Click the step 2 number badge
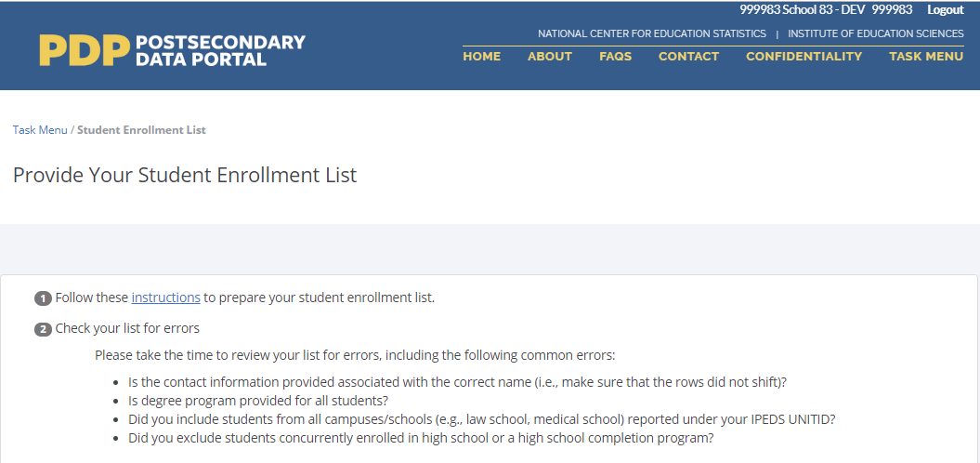The image size is (980, 463). pos(43,329)
